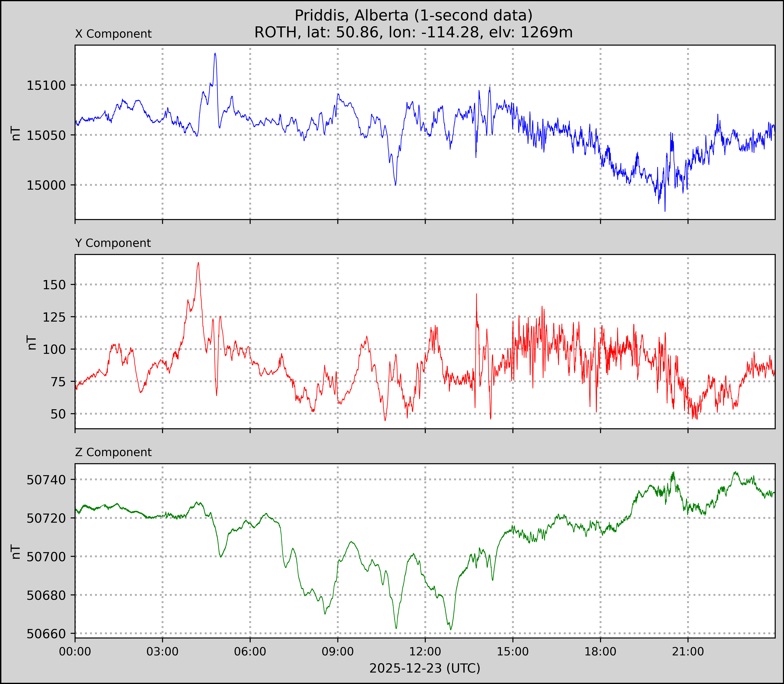Click the 50660 tick label in Z panel
Image resolution: width=784 pixels, height=684 pixels.
coord(46,634)
